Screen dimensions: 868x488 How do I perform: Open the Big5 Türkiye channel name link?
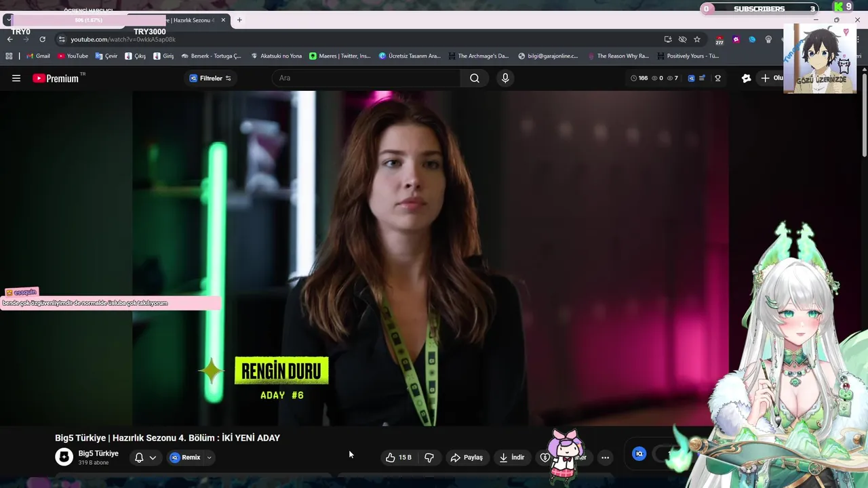click(98, 453)
